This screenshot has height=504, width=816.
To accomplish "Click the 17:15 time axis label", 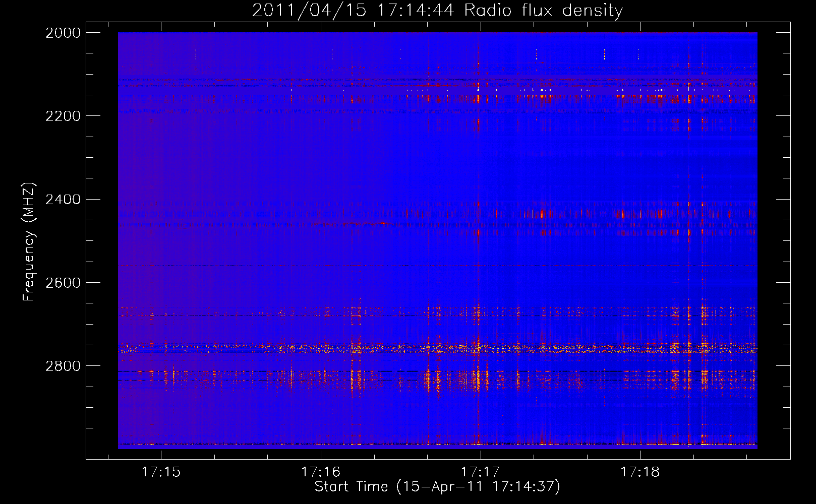I will [x=161, y=472].
